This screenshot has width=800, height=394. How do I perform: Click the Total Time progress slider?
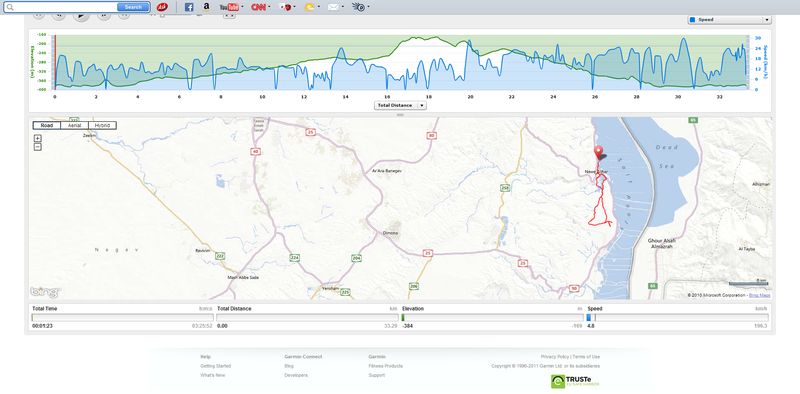coord(122,317)
